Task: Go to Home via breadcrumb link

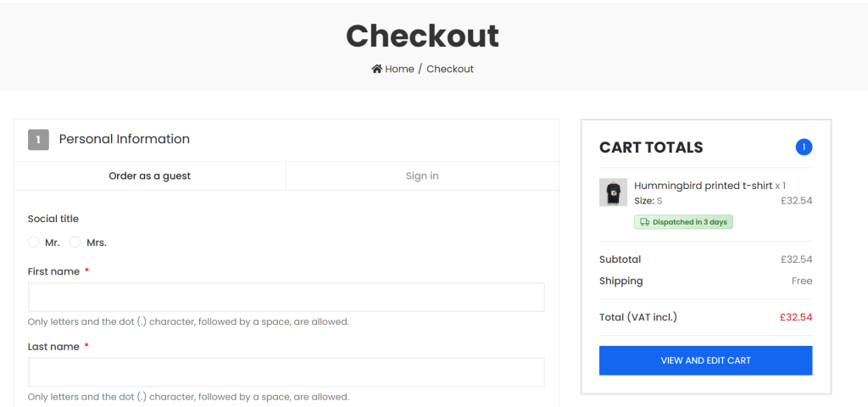Action: pos(399,69)
